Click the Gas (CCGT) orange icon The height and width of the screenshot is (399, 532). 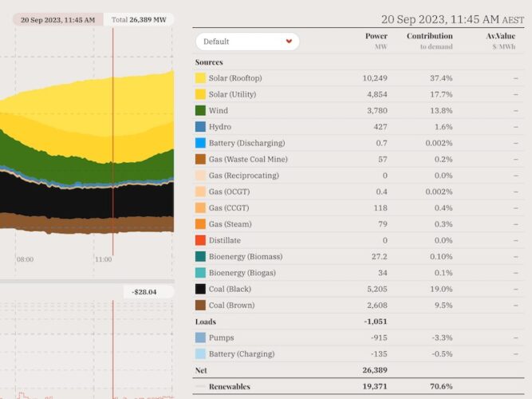[201, 208]
